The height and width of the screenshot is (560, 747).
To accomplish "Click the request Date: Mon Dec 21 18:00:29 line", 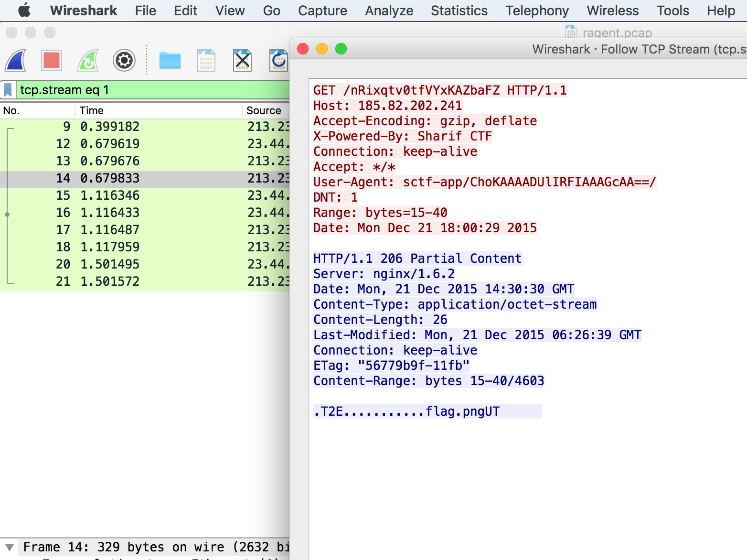I will pos(425,228).
